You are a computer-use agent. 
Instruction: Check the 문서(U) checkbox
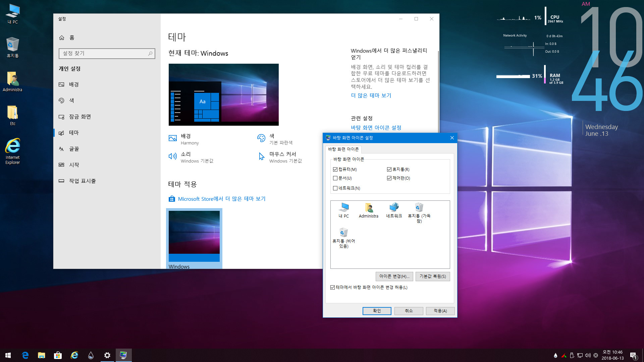click(x=335, y=178)
